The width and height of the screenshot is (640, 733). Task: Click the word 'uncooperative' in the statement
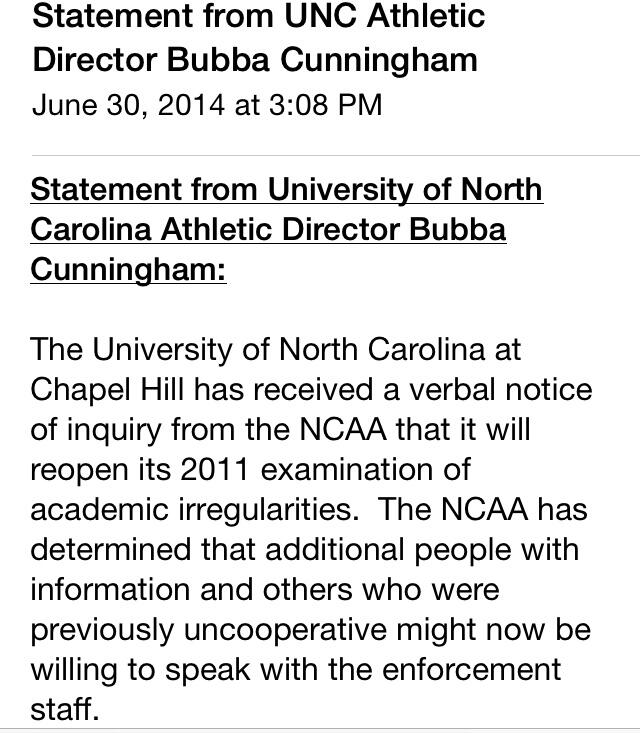point(285,630)
